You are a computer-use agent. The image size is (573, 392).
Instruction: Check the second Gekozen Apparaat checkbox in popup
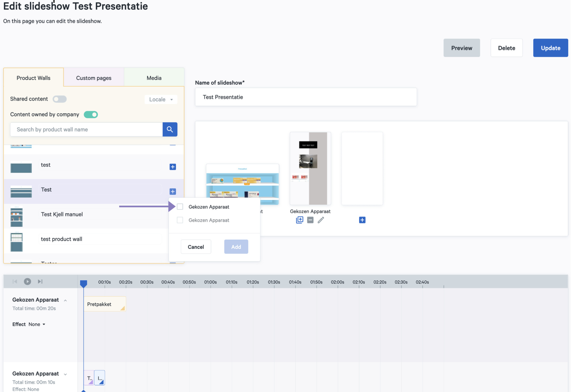[x=180, y=220]
